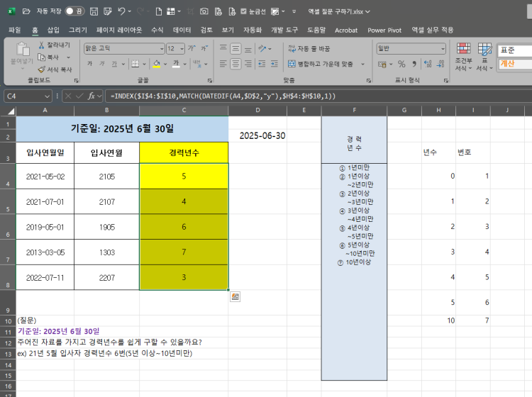Toggle Bold (가) formatting
Viewport: 532px width, 397px height.
89,64
